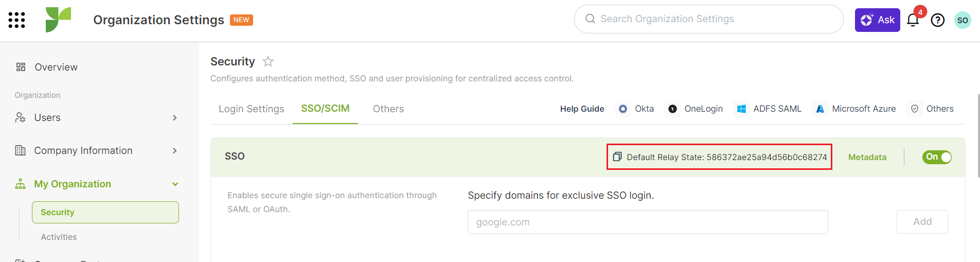Open OneLogin help guide
This screenshot has height=262, width=980.
(696, 109)
